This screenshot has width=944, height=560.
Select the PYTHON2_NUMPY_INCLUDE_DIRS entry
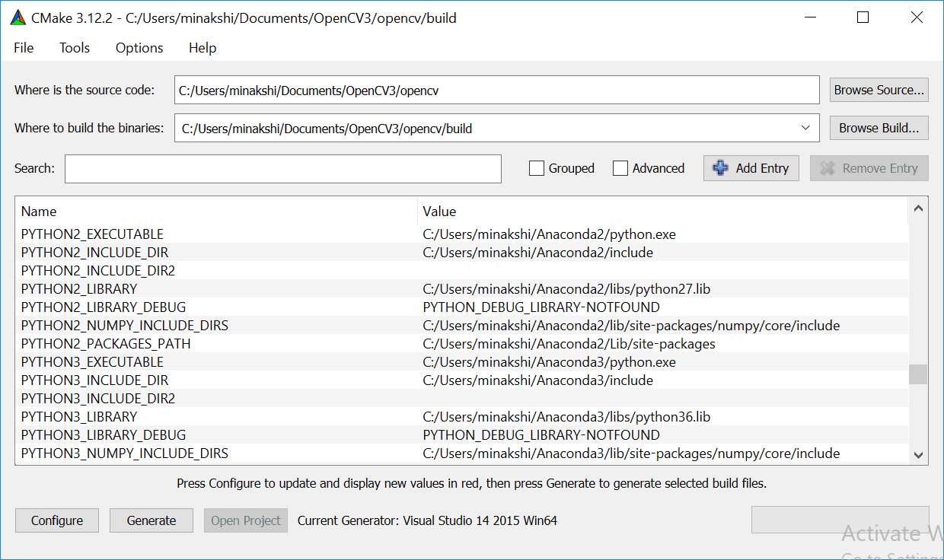click(x=125, y=325)
